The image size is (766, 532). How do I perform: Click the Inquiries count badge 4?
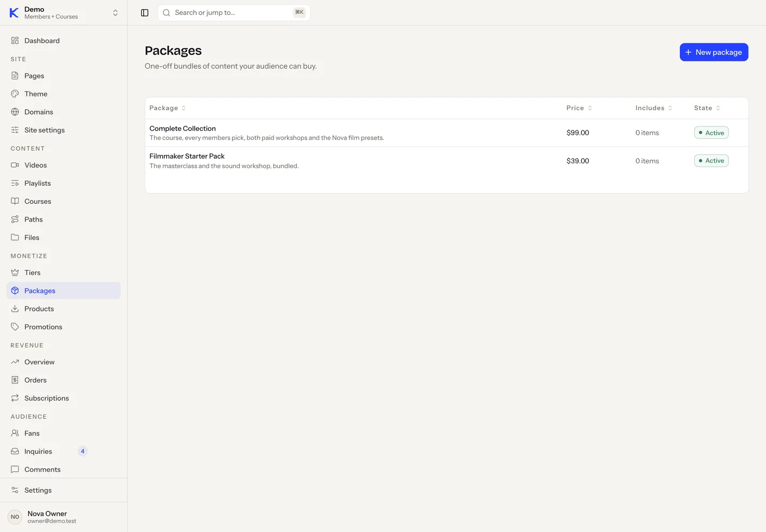[x=82, y=451]
